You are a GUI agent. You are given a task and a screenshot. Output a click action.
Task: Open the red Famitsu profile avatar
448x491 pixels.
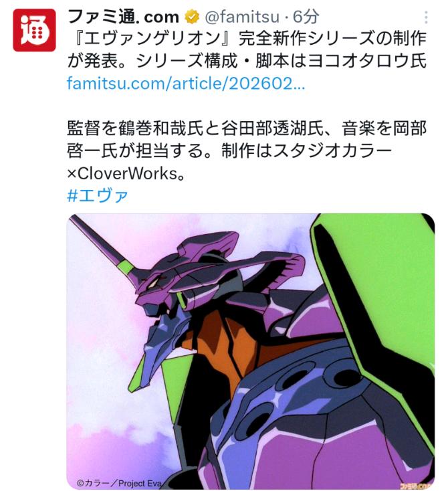[x=35, y=30]
